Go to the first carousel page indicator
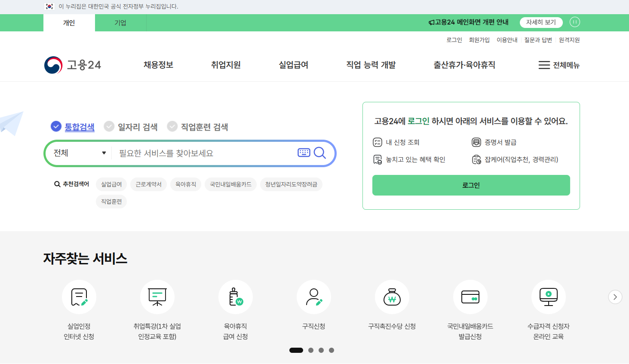The height and width of the screenshot is (364, 629). pos(296,350)
